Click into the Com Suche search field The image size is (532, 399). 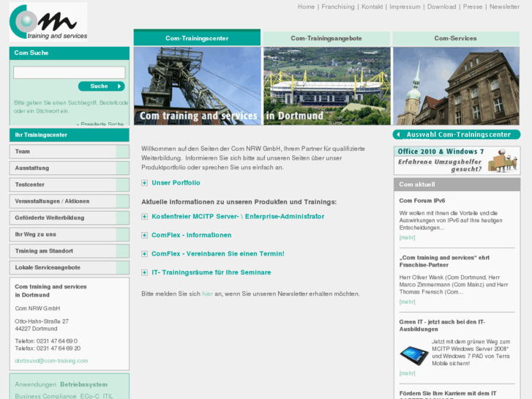(x=70, y=72)
